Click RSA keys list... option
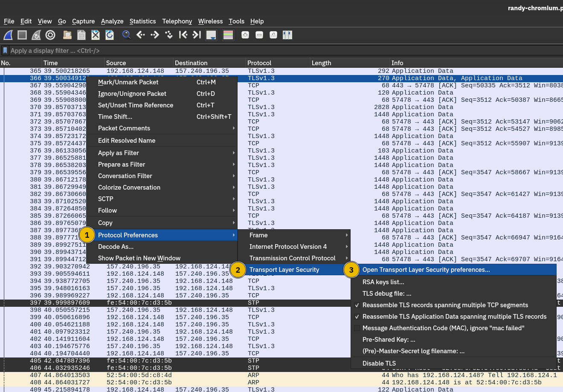The width and height of the screenshot is (563, 392). point(383,282)
